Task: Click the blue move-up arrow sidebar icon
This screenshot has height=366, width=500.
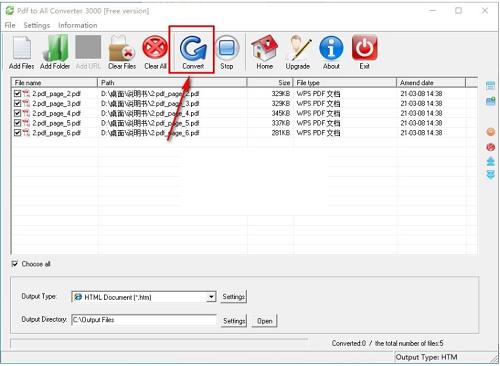Action: 490,161
